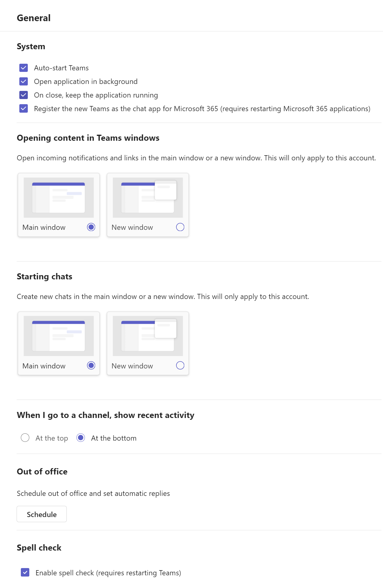Disable On close, keep the application running
Screen dimensions: 383x588
point(24,95)
